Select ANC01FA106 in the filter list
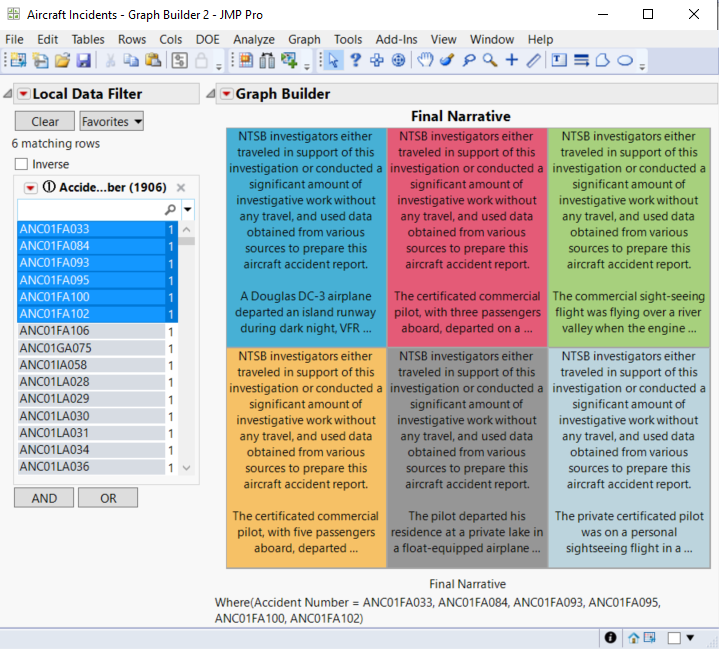Screen dimensions: 719x649 (x=54, y=331)
